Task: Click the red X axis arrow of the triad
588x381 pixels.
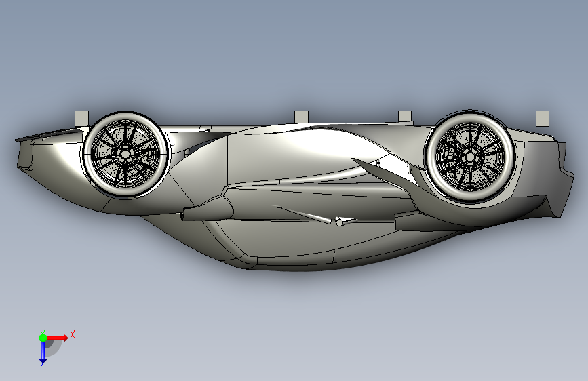Action: 58,338
